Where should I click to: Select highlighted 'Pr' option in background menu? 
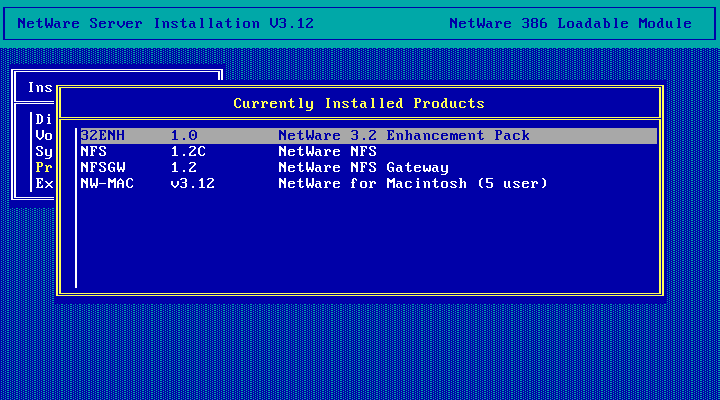tap(44, 168)
